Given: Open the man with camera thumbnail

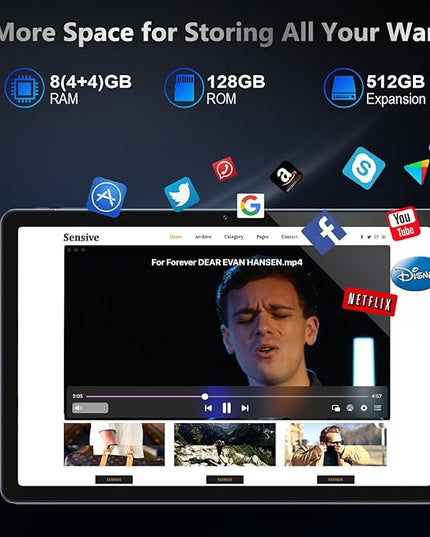Looking at the screenshot, I should click(x=335, y=445).
